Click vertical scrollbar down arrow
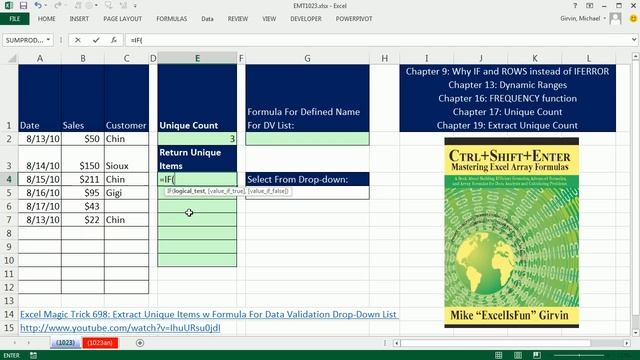Viewport: 640px width, 360px height. tap(636, 333)
